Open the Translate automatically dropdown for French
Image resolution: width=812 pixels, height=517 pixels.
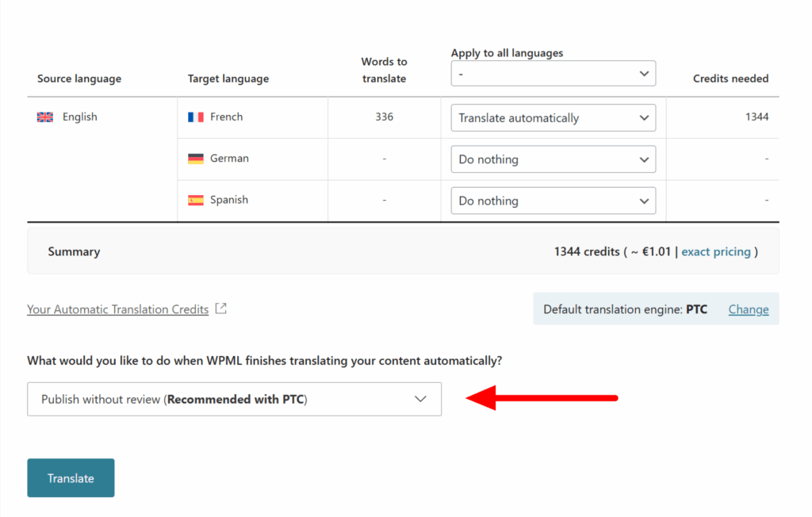[553, 117]
